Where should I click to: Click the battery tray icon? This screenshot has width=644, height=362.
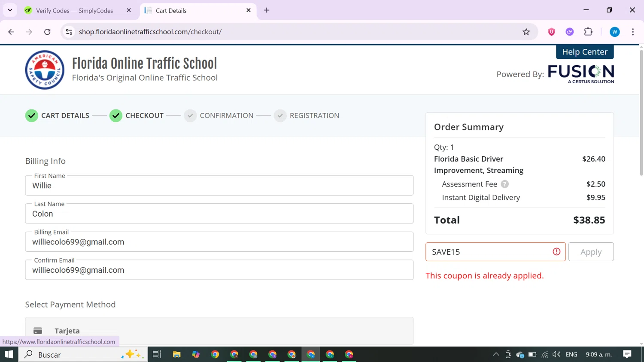[x=532, y=354]
